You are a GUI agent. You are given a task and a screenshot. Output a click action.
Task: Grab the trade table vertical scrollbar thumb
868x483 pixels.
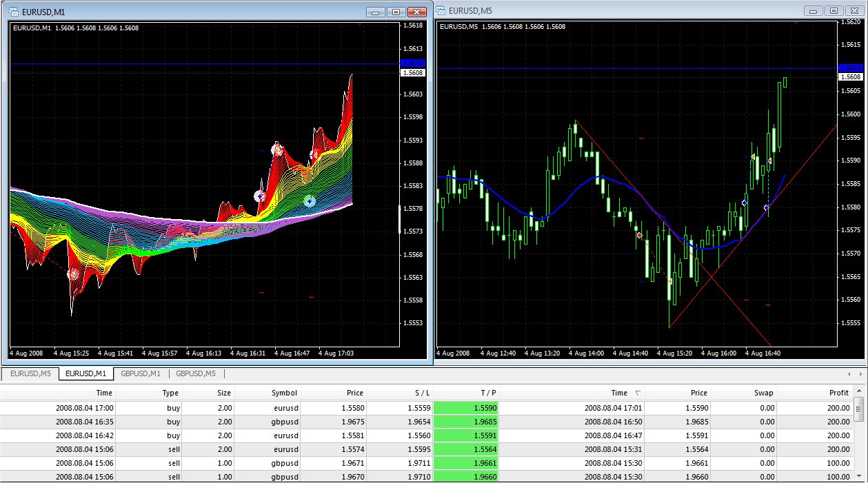coord(858,409)
